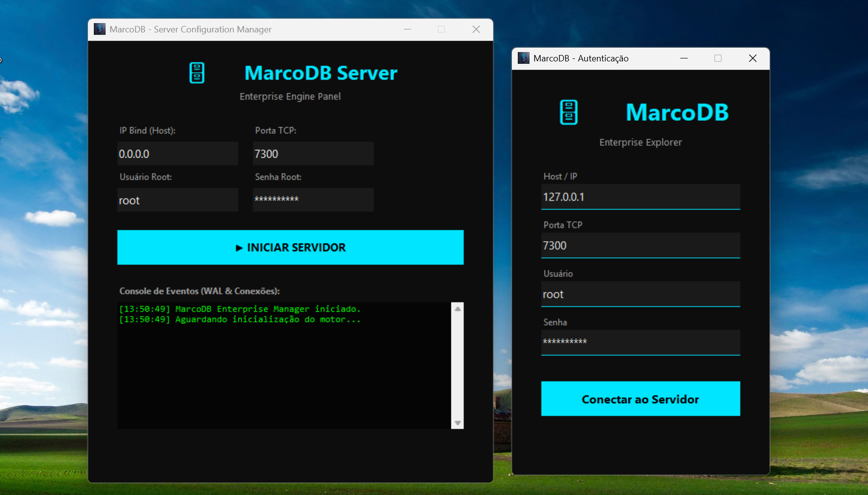Click the MarcoDB Server cyan title text
868x495 pixels.
coord(321,73)
